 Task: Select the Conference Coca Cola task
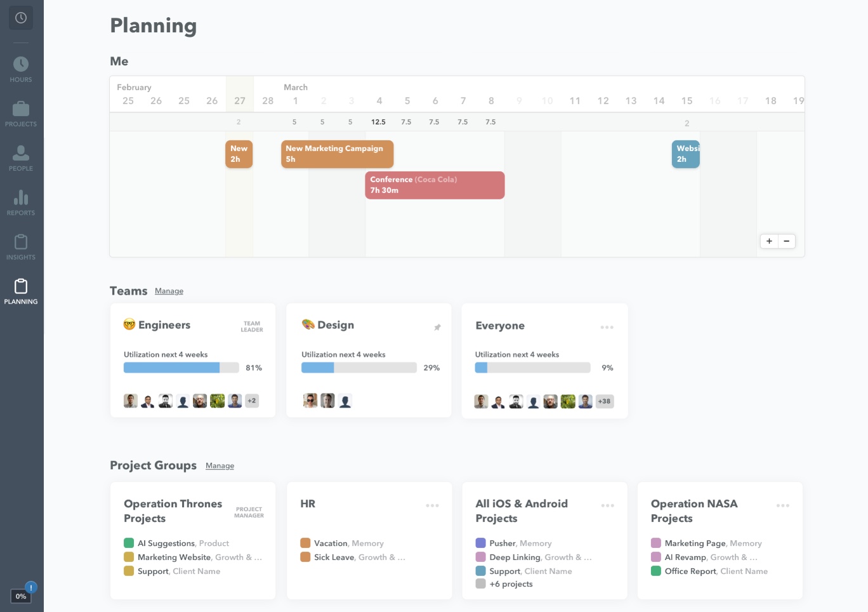point(435,185)
